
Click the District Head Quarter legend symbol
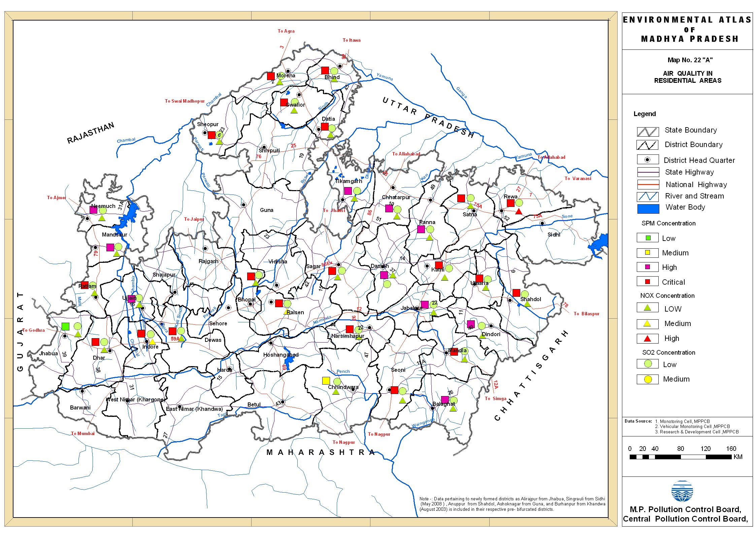click(x=647, y=160)
